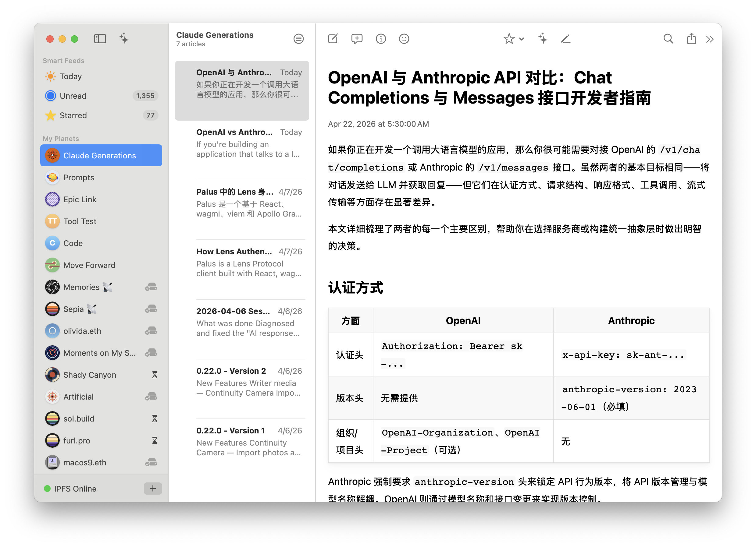Screen dimensions: 756x547
Task: Click the smiley emoji icon in the toolbar
Action: pyautogui.click(x=404, y=39)
